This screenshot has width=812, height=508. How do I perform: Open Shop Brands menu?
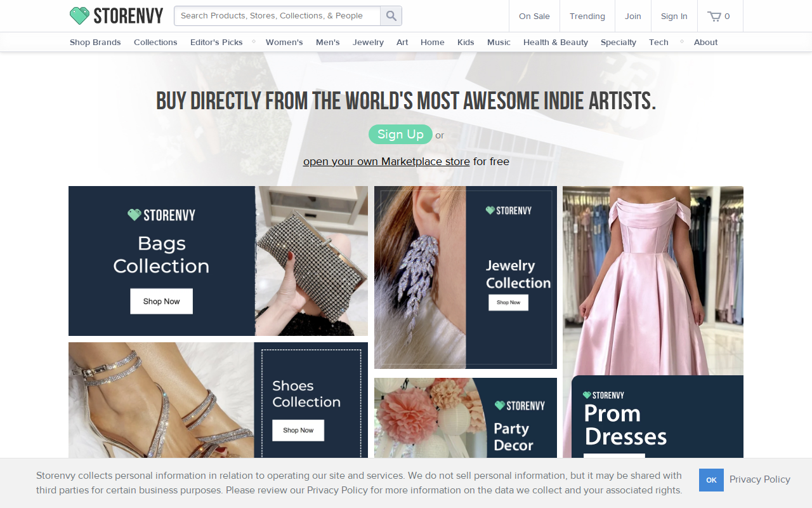(95, 42)
